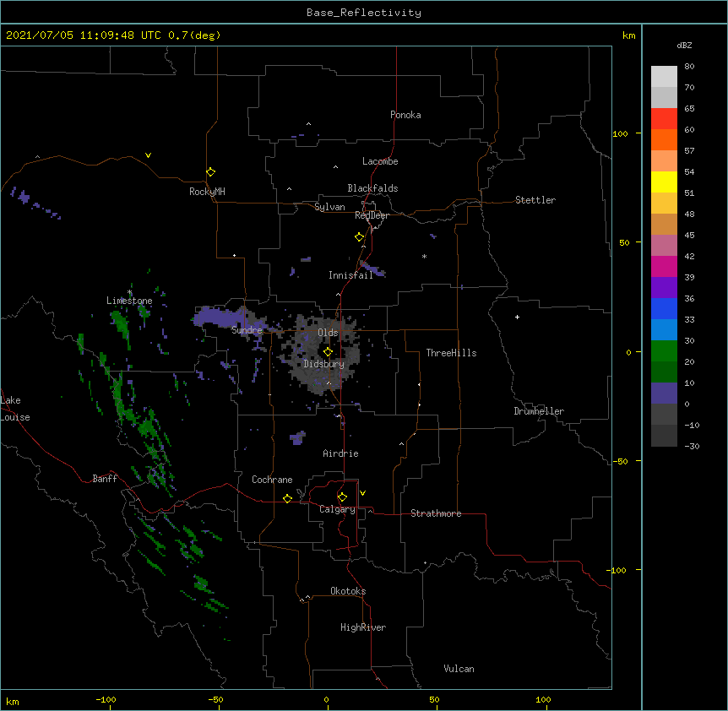The image size is (728, 711).
Task: Click the Lake Louise label
Action: pos(15,409)
